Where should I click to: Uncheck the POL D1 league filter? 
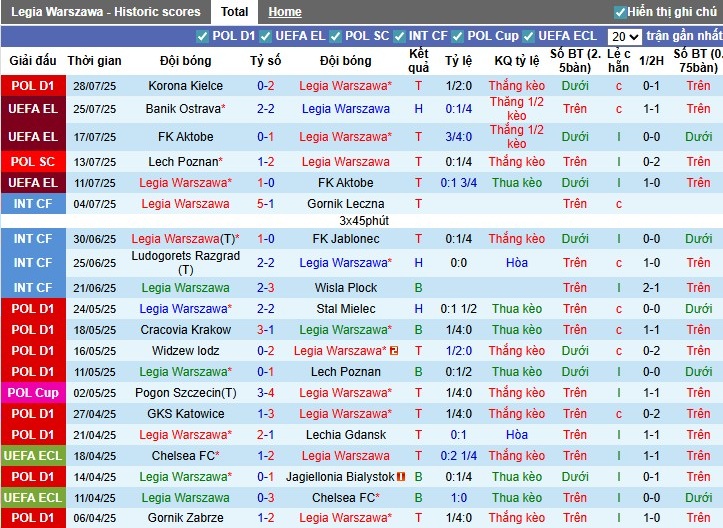202,36
